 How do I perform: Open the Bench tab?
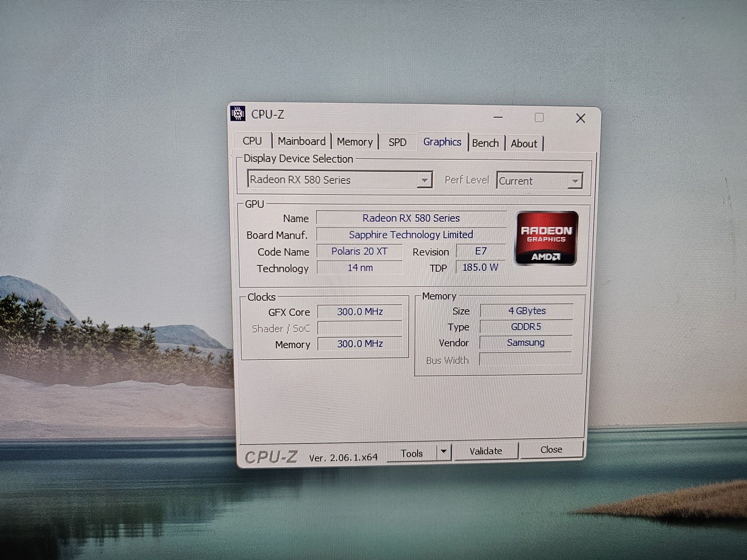[x=486, y=143]
